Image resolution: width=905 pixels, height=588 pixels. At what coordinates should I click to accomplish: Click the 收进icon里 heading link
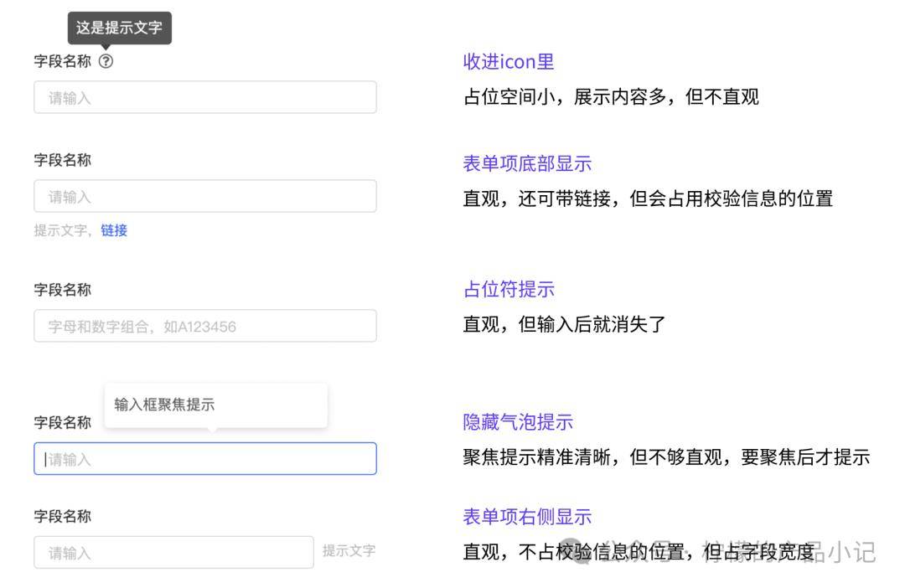tap(507, 61)
